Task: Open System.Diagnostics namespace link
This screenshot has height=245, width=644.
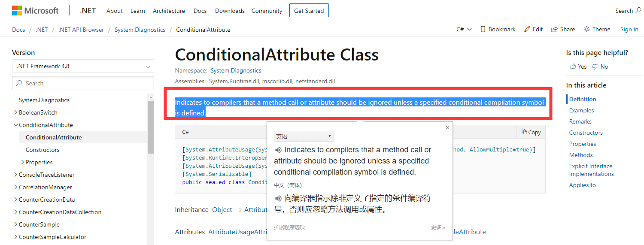Action: [236, 70]
